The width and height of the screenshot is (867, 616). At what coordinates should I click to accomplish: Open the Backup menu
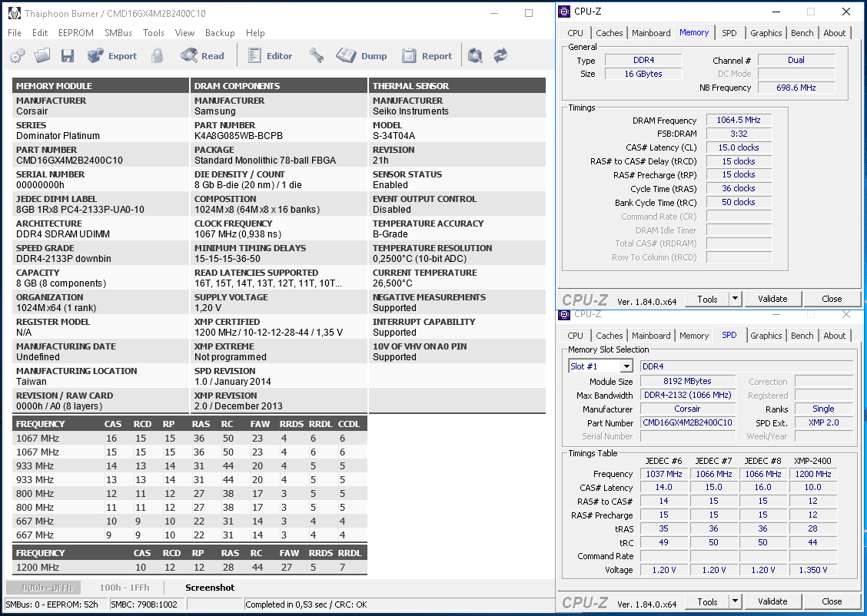click(x=220, y=32)
